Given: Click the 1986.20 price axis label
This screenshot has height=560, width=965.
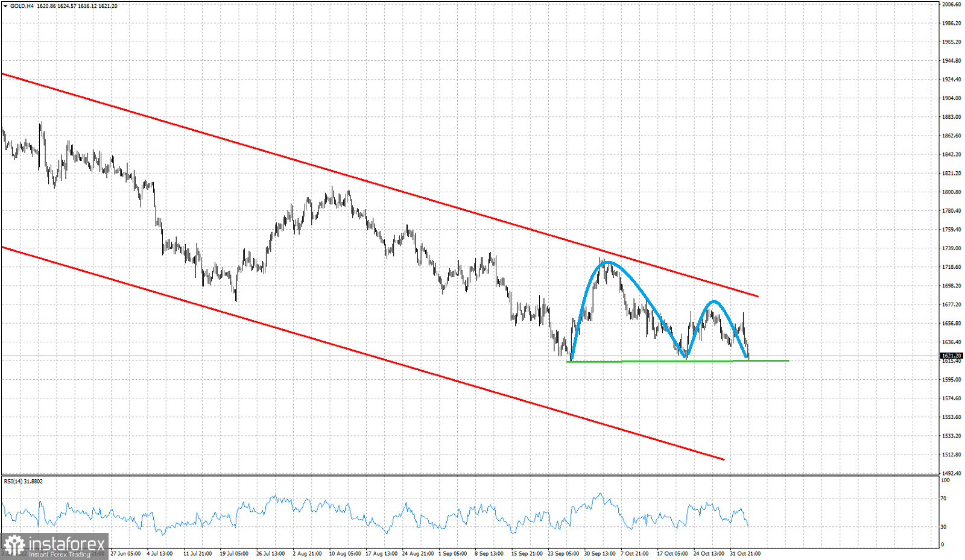Looking at the screenshot, I should click(952, 23).
